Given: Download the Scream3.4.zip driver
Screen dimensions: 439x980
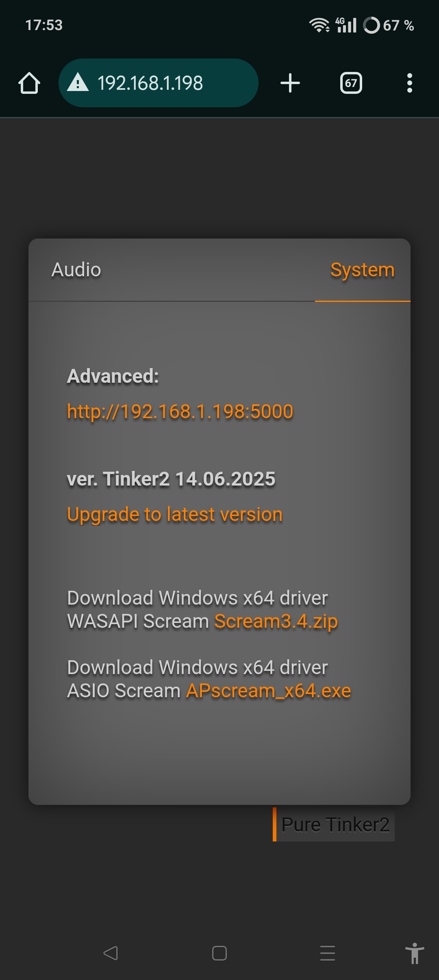Looking at the screenshot, I should [276, 621].
